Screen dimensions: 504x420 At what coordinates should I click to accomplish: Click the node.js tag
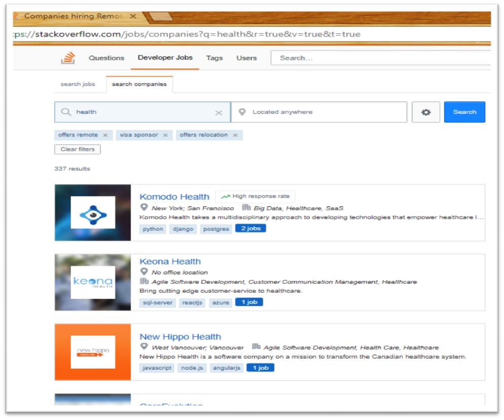(192, 368)
